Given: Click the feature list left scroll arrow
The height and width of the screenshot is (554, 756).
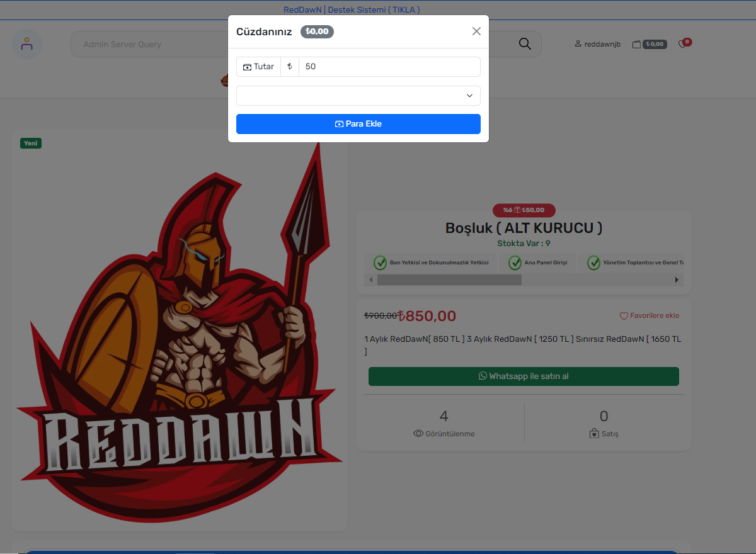Looking at the screenshot, I should click(x=371, y=280).
